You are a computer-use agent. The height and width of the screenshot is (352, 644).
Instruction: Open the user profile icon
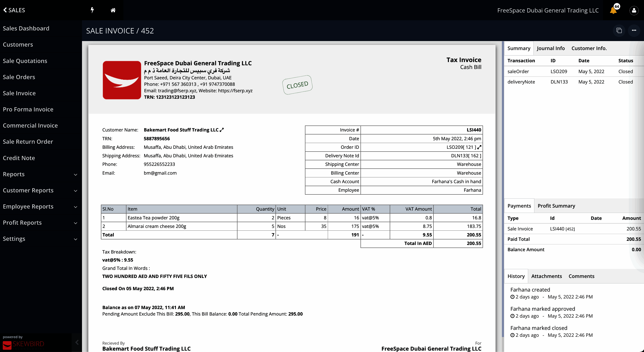click(x=634, y=10)
